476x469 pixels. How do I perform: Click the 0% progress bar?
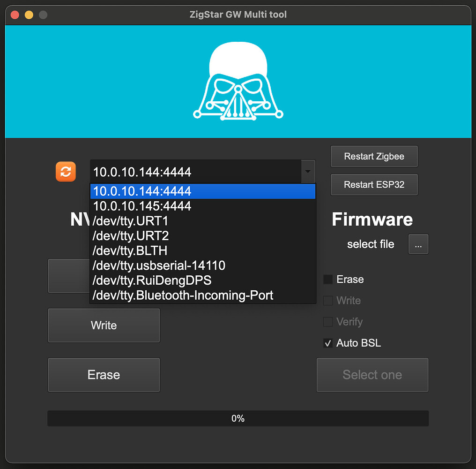pyautogui.click(x=238, y=418)
